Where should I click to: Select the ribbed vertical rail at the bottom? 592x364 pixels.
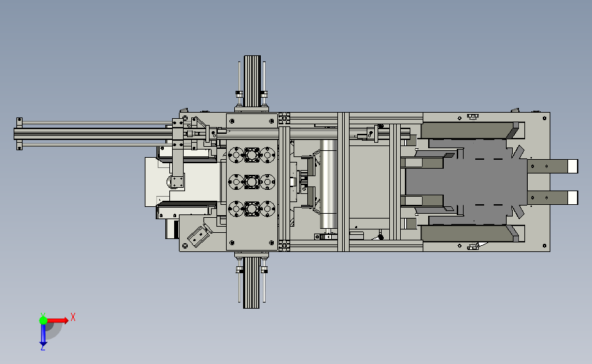(251, 283)
